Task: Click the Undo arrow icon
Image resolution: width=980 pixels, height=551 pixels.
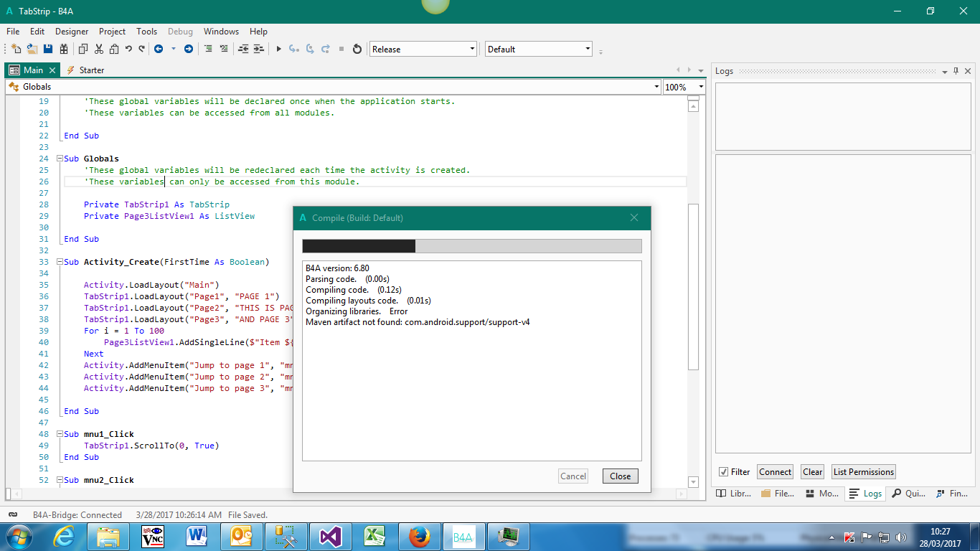Action: coord(128,49)
